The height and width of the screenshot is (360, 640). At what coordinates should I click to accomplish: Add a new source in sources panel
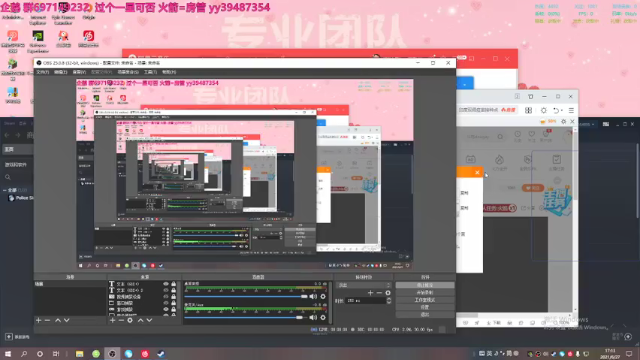pos(112,320)
